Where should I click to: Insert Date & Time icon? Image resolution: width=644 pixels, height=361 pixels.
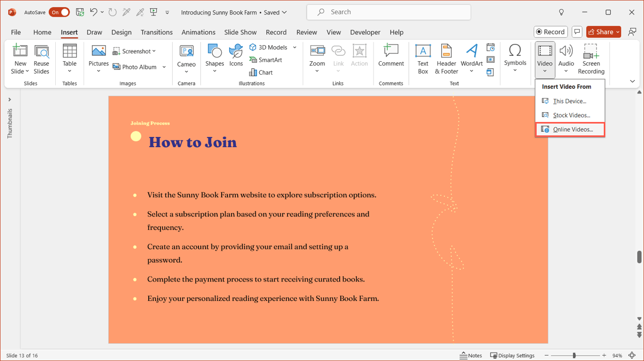tap(491, 48)
